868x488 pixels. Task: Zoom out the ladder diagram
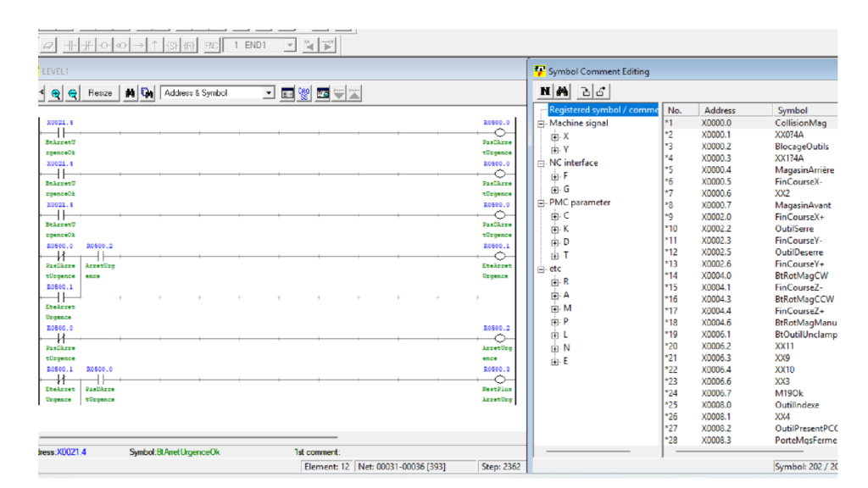pos(73,93)
